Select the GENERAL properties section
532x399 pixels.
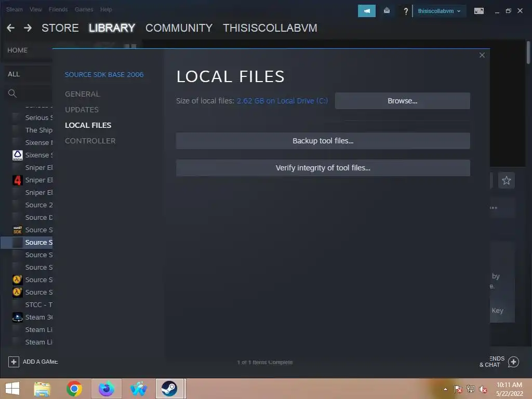82,94
